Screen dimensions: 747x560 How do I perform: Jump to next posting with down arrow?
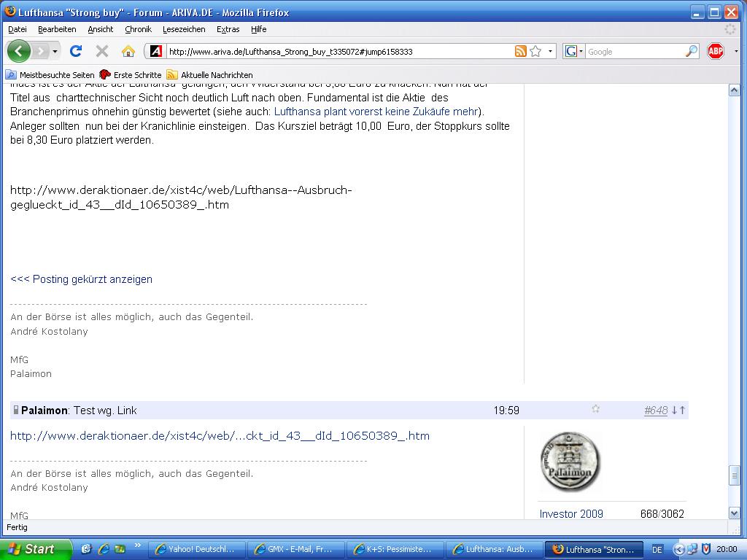coord(675,410)
